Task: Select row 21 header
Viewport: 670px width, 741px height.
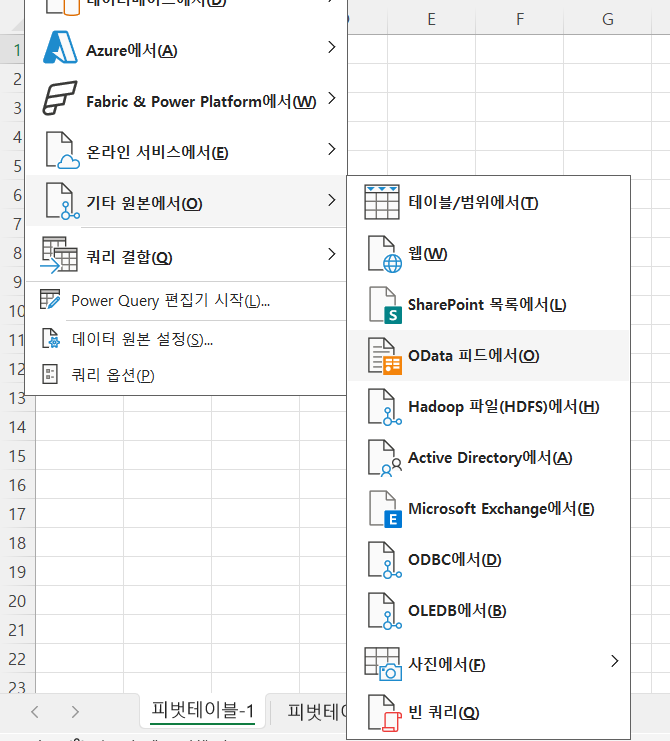Action: (17, 630)
